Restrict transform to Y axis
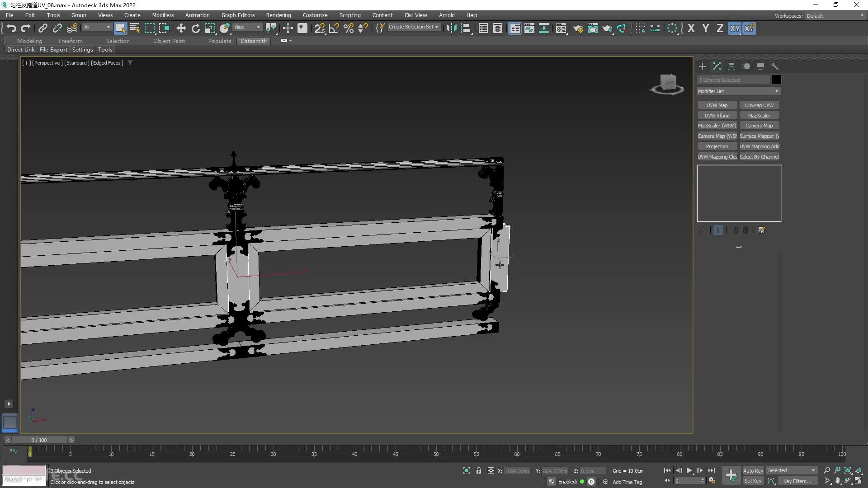 point(705,28)
